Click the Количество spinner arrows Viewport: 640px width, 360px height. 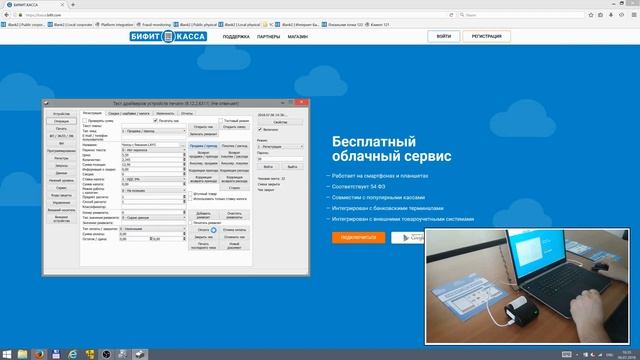(x=184, y=160)
